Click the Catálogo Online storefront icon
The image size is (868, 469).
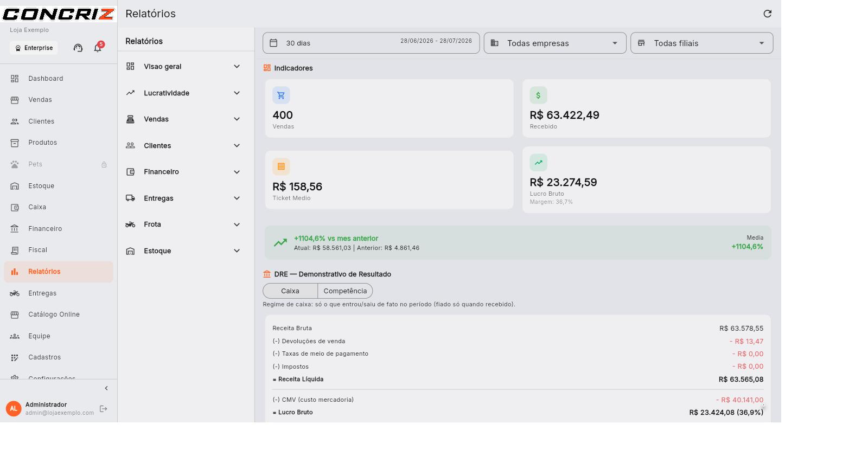(15, 314)
